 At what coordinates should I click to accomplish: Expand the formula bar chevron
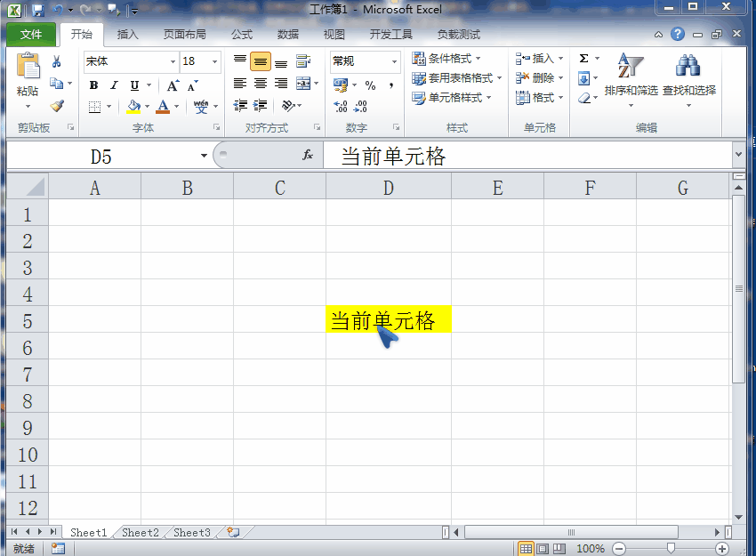[x=738, y=154]
